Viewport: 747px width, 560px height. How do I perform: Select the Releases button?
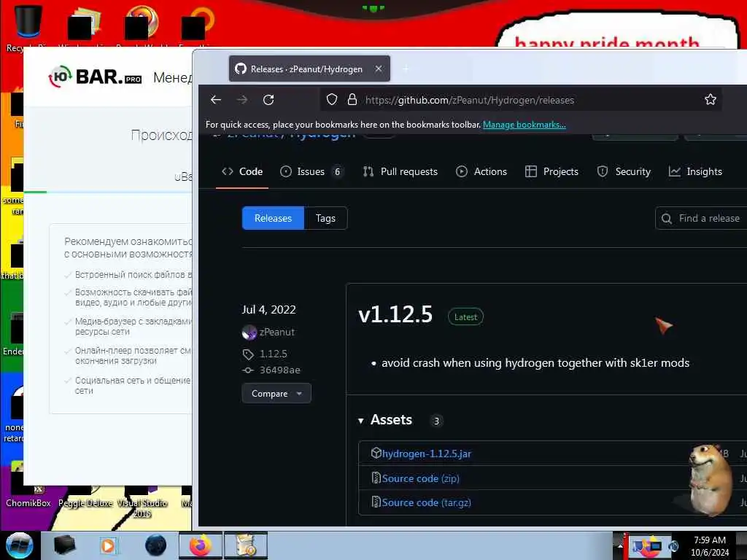click(x=273, y=218)
